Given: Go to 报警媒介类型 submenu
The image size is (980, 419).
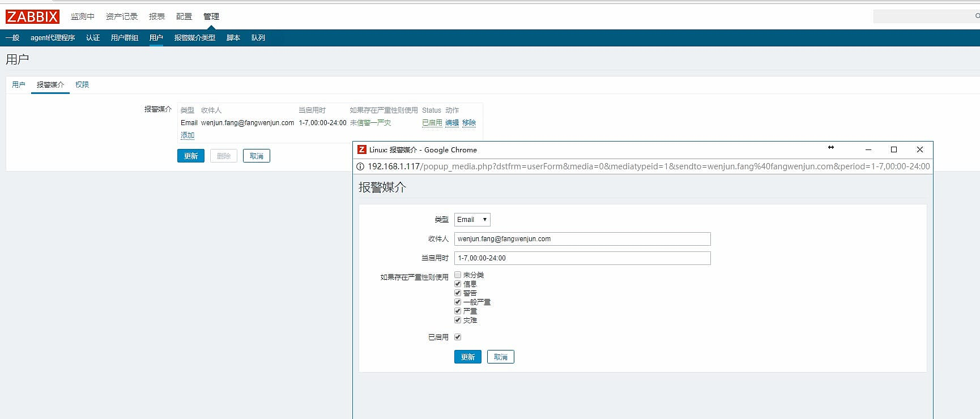Looking at the screenshot, I should [x=194, y=38].
